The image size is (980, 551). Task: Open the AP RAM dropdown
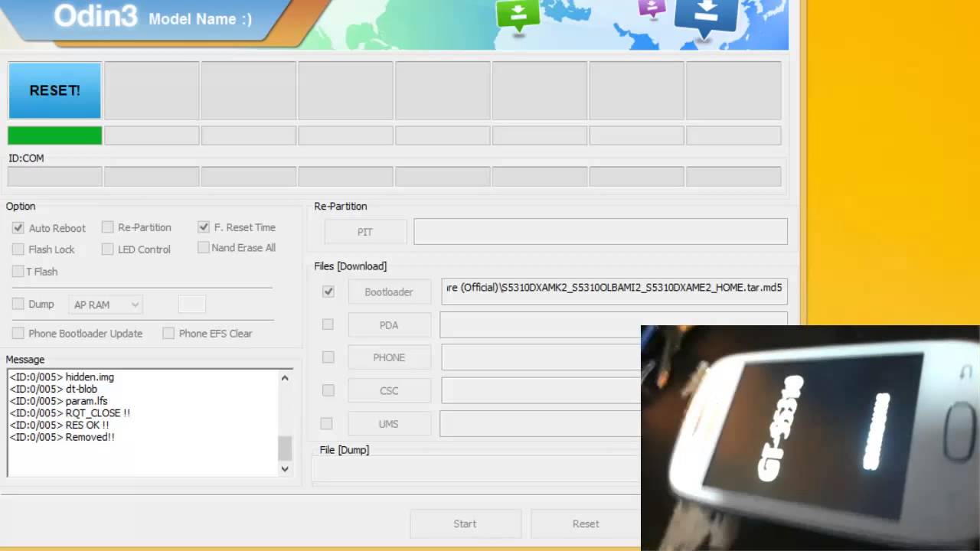pos(106,305)
